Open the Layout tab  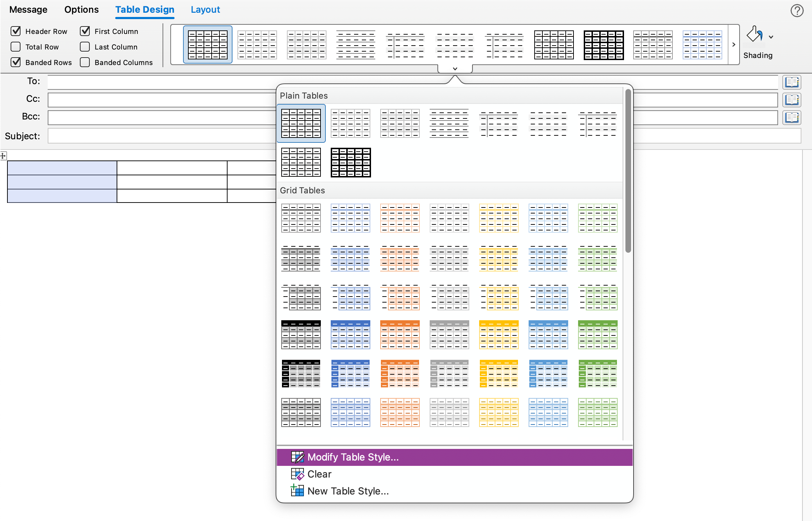205,10
